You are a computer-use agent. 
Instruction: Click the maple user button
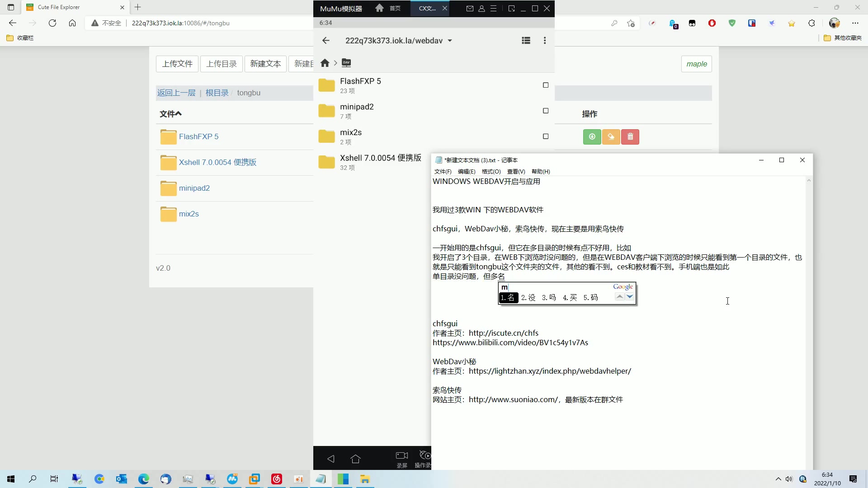tap(696, 64)
